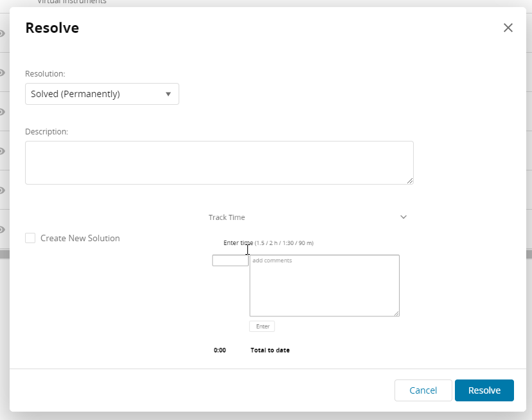Click the Resolve dialog title
This screenshot has width=532, height=420.
tap(52, 28)
